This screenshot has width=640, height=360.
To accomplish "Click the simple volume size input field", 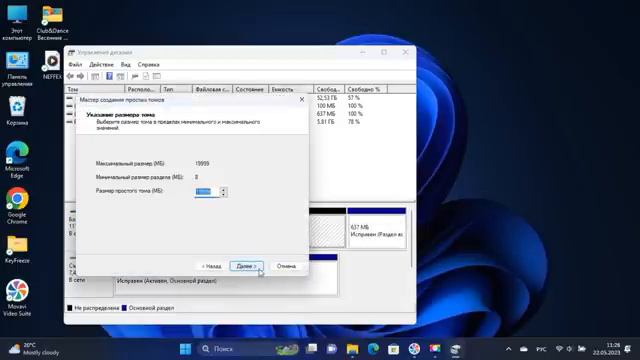I will pos(207,192).
